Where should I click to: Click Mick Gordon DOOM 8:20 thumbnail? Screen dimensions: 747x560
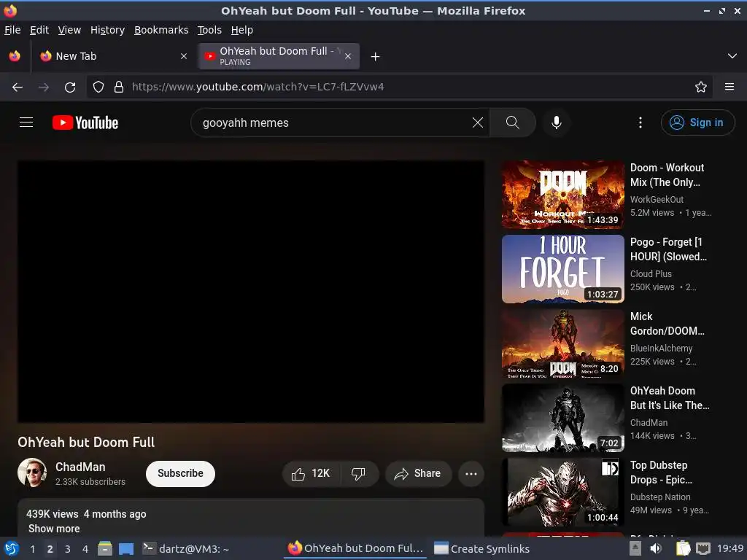click(x=562, y=343)
